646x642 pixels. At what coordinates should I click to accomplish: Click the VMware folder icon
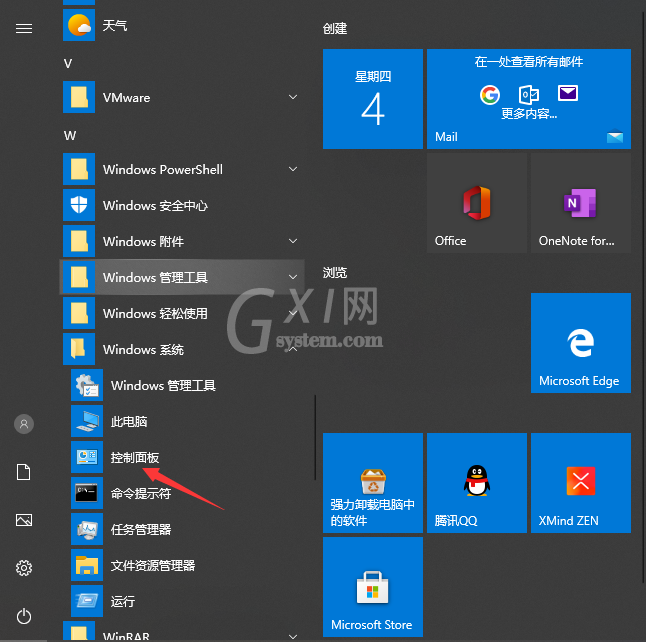tap(79, 97)
